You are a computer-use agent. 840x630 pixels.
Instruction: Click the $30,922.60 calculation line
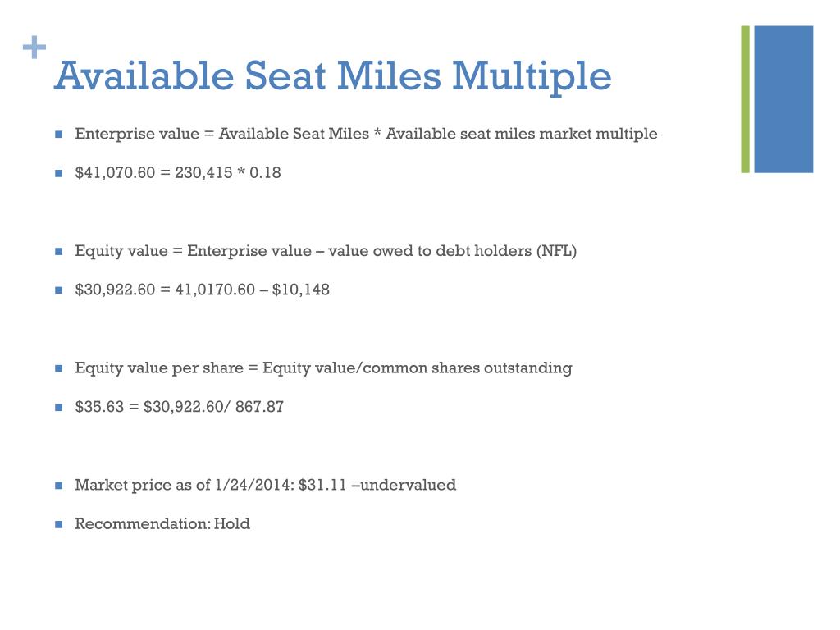click(x=202, y=290)
